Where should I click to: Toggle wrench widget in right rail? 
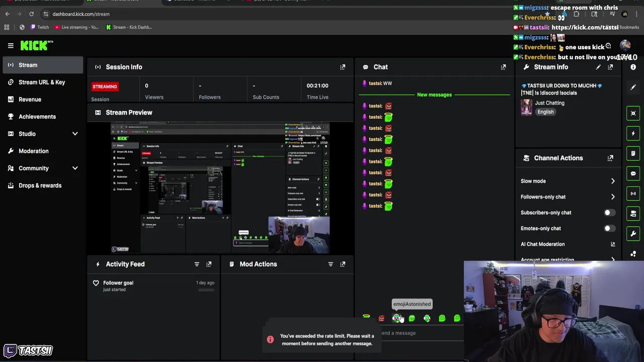633,234
